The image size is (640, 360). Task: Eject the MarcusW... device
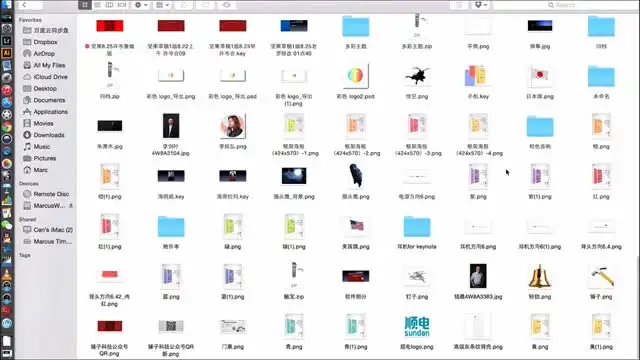tap(71, 206)
